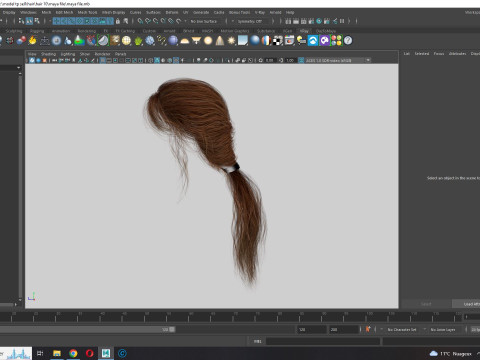The width and height of the screenshot is (480, 360).
Task: Click the sun light shelf icon
Action: (231, 41)
